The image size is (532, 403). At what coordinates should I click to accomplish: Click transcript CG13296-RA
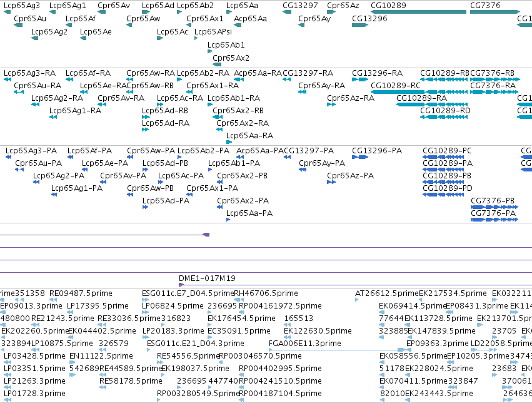378,73
